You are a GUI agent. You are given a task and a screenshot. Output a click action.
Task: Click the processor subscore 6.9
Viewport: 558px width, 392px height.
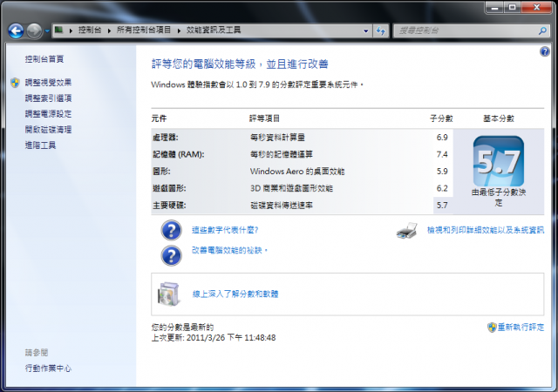click(442, 138)
